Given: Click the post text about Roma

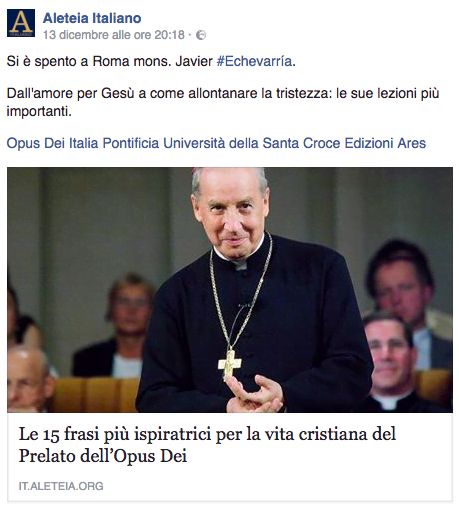Looking at the screenshot, I should pos(151,61).
